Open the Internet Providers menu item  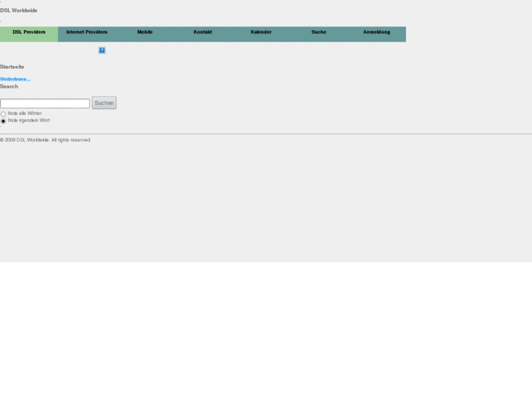(87, 34)
